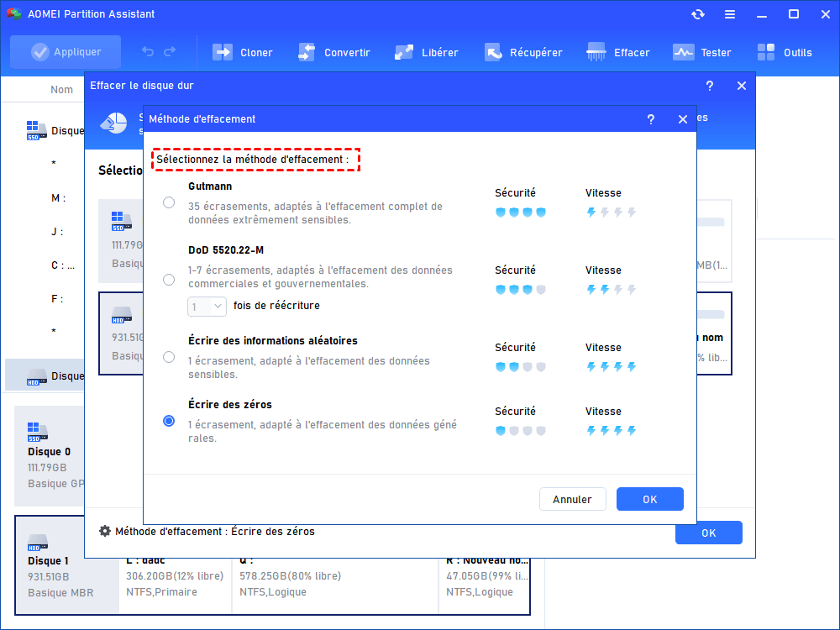Click Méthode d'effacement : Écrire des zéros link
The height and width of the screenshot is (630, 840).
[215, 532]
